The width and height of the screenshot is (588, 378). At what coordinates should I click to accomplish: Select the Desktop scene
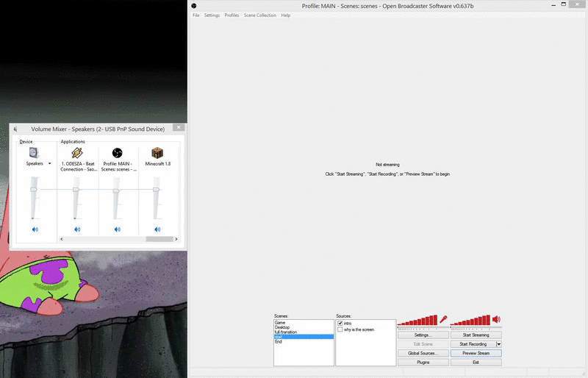(x=304, y=327)
